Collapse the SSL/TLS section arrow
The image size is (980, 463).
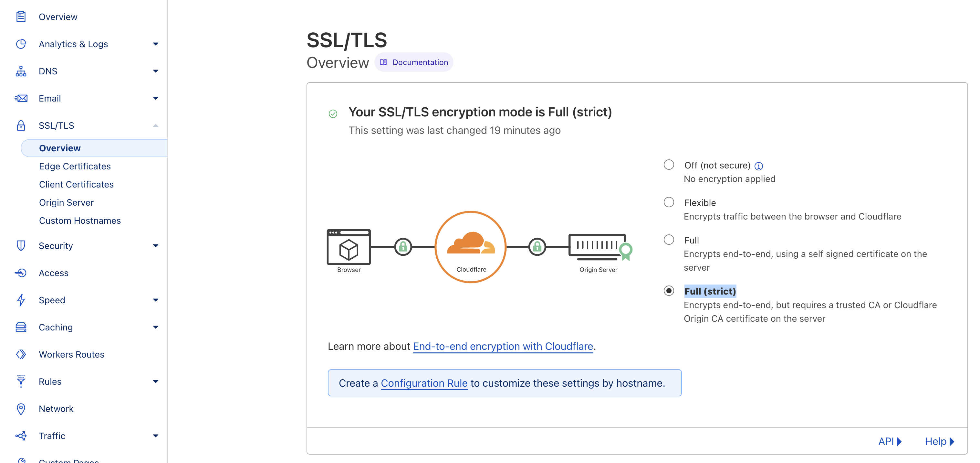155,125
